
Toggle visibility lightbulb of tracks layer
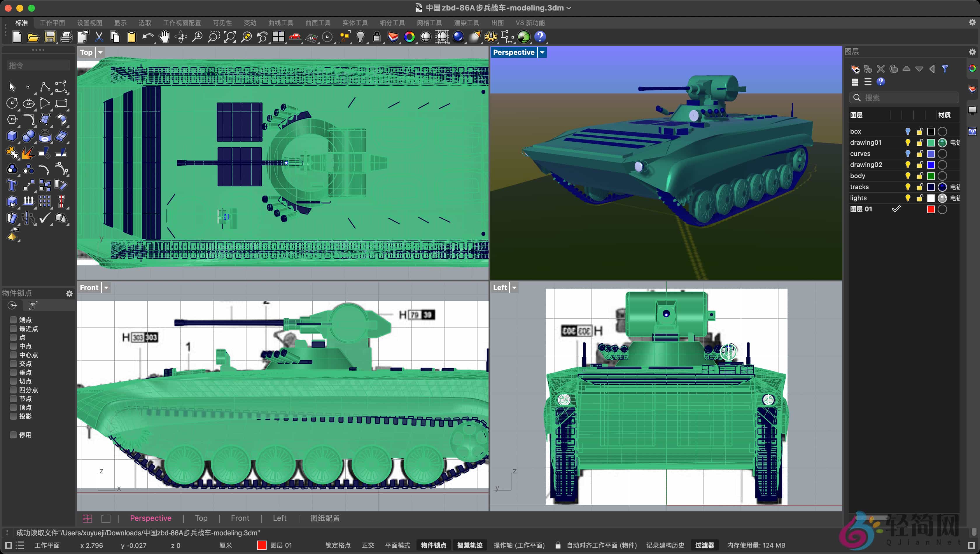908,187
